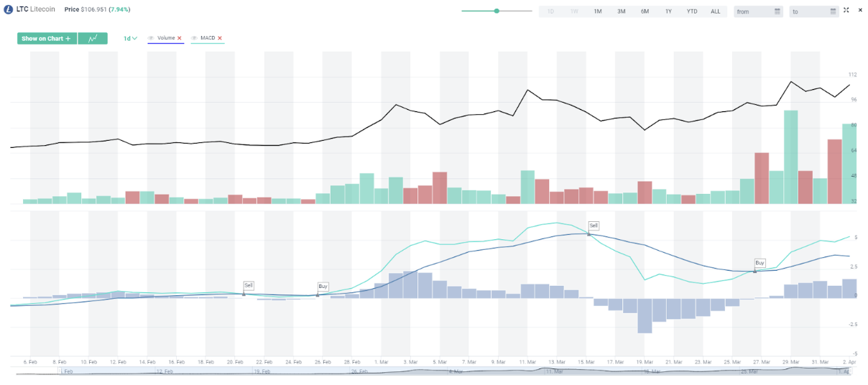
Task: Close the chart with the X icon
Action: pyautogui.click(x=860, y=10)
